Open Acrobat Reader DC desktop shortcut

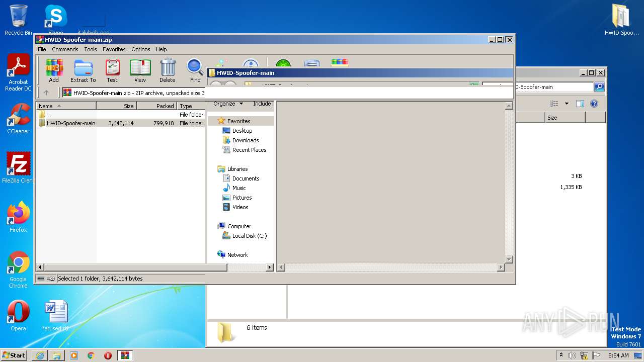[18, 73]
